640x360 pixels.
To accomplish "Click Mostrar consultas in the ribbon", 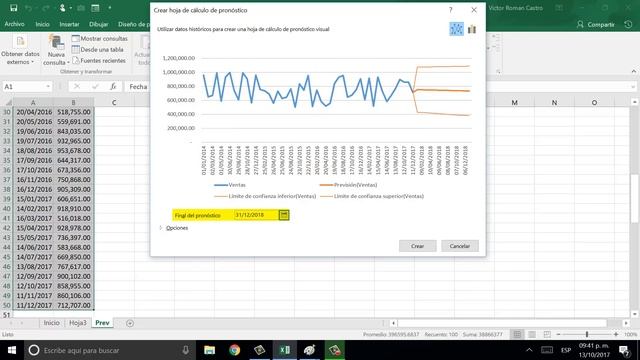I will pyautogui.click(x=100, y=38).
